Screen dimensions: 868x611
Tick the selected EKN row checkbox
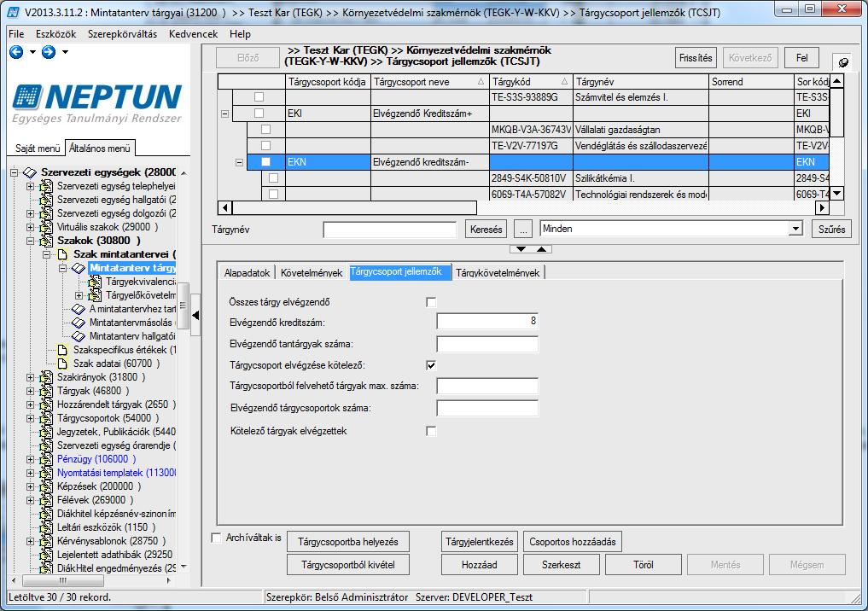click(x=265, y=162)
